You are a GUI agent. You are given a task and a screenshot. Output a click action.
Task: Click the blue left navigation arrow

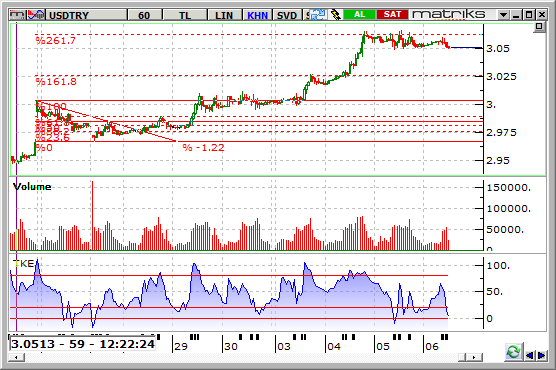click(x=529, y=355)
